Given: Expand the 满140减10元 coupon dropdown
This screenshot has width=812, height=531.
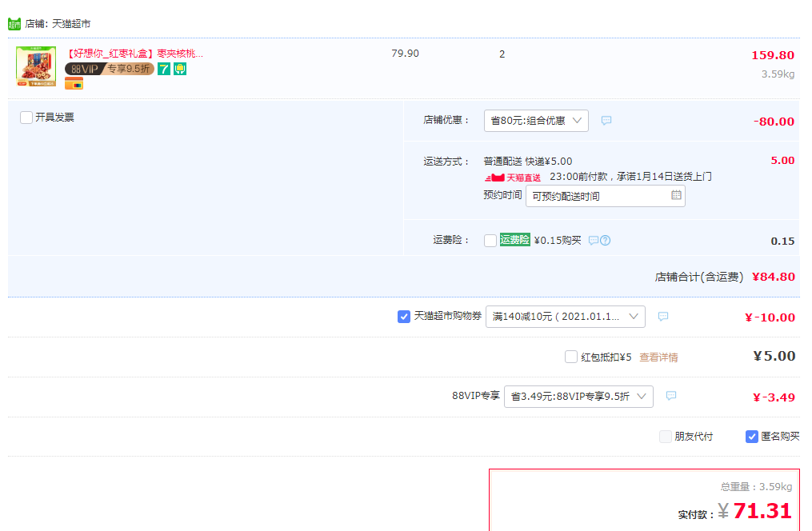Looking at the screenshot, I should [566, 317].
